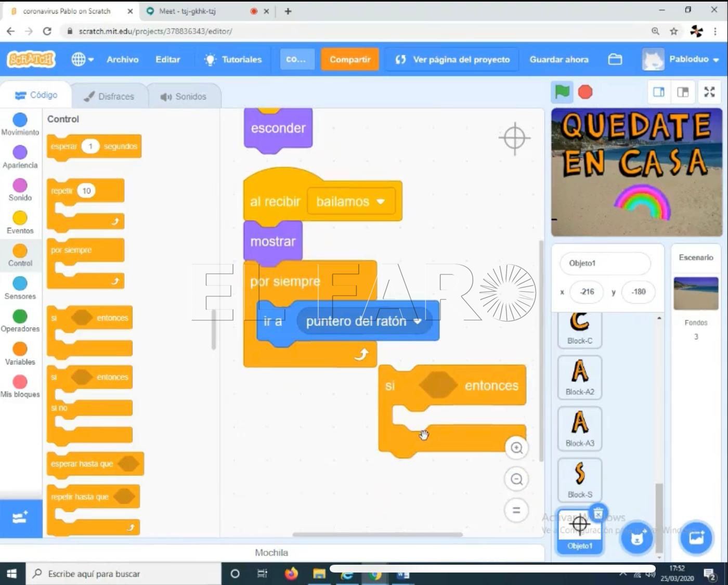
Task: Click Ver página del proyecto
Action: pyautogui.click(x=452, y=59)
